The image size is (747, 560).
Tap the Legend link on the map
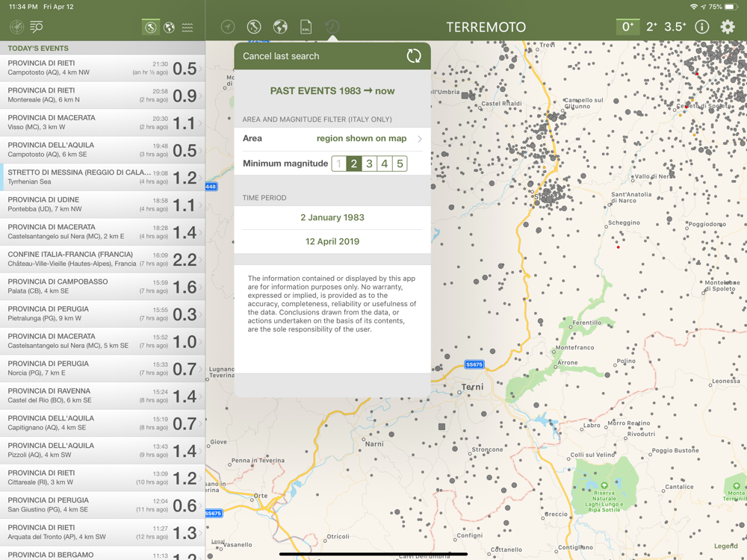click(726, 547)
